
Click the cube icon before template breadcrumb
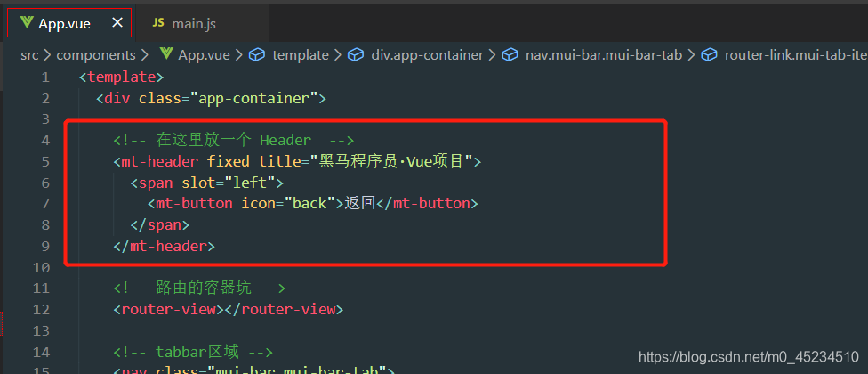pyautogui.click(x=257, y=55)
